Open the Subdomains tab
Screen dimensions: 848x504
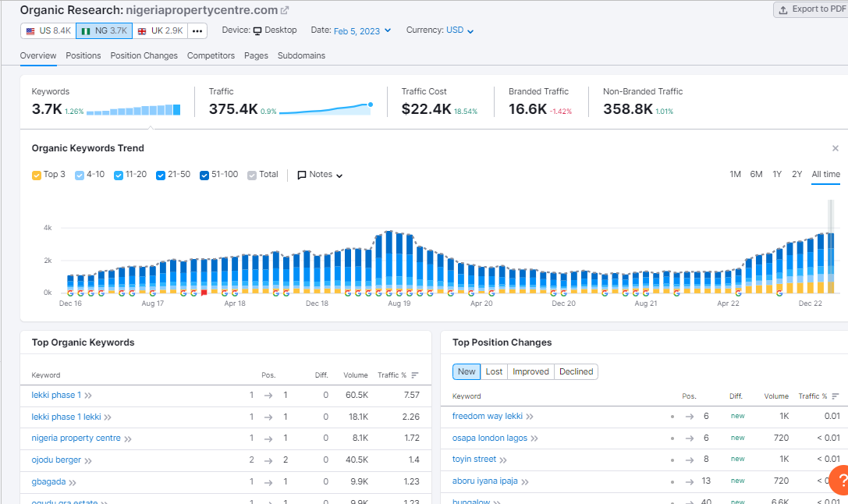tap(301, 55)
